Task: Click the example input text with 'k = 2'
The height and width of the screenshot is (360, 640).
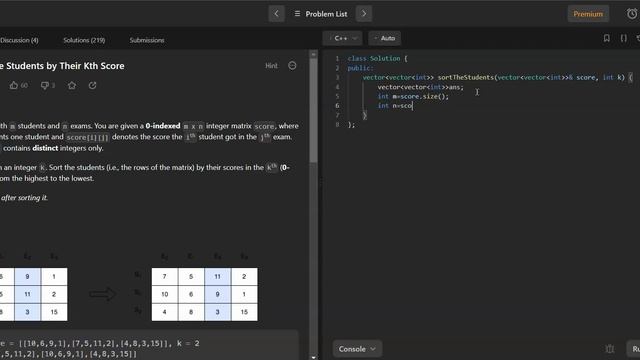Action: [100, 343]
